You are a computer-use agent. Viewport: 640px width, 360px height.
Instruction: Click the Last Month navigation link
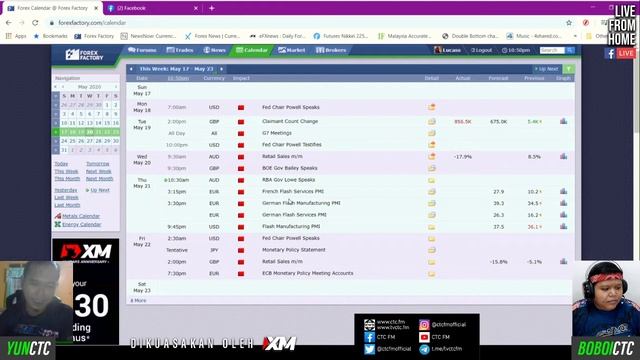pos(67,205)
